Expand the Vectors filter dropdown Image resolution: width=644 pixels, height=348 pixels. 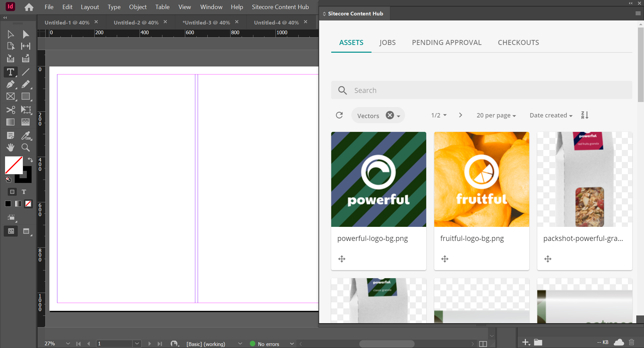coord(398,115)
